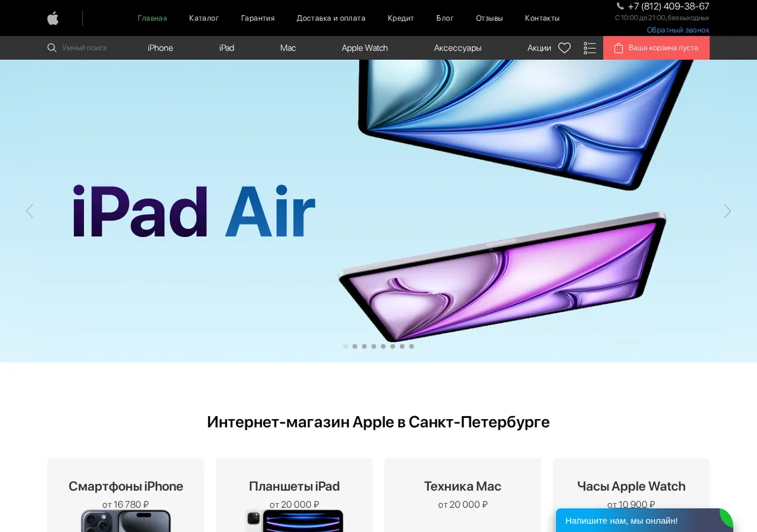Open the Mac category menu
Screen dimensions: 757x532
(288, 48)
